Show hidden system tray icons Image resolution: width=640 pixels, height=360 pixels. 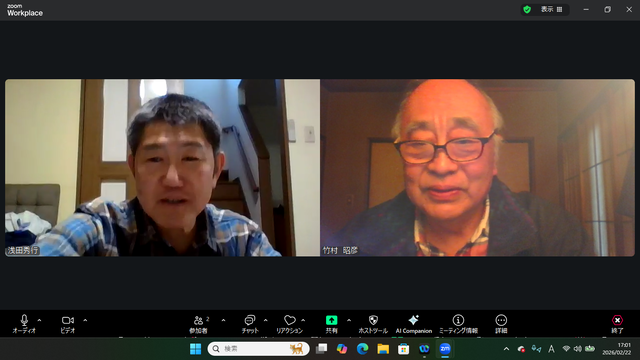pyautogui.click(x=507, y=349)
